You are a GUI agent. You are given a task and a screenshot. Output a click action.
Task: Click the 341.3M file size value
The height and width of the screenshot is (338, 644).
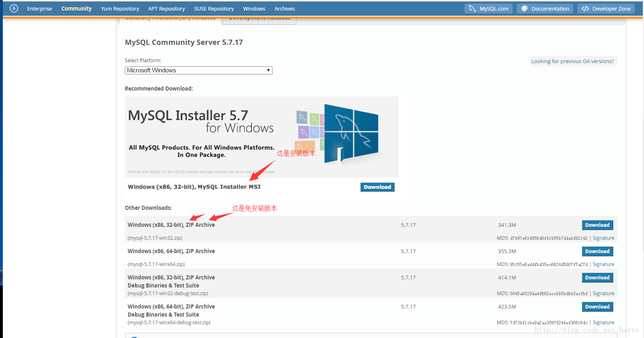pyautogui.click(x=507, y=225)
